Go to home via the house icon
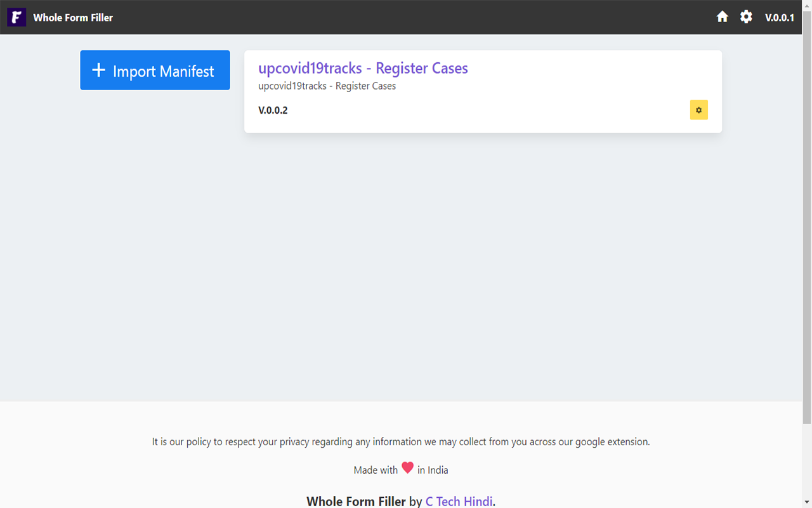 pos(722,17)
